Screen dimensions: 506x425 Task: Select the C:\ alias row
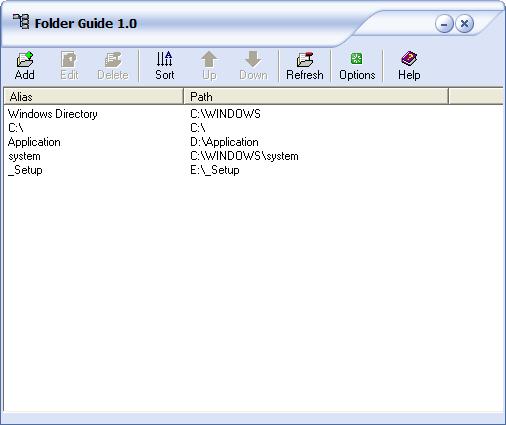click(x=16, y=128)
